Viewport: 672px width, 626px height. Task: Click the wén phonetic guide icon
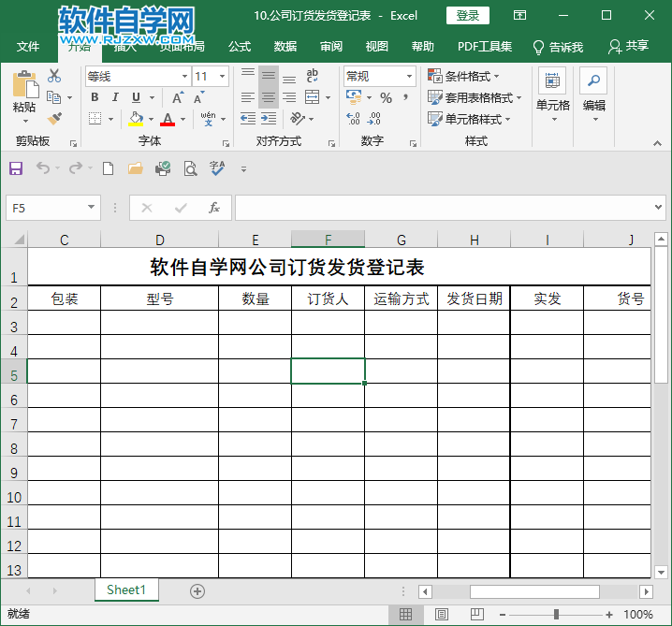click(209, 119)
